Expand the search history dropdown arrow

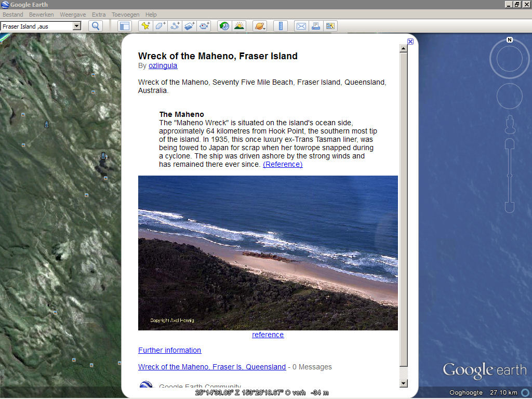click(x=77, y=26)
